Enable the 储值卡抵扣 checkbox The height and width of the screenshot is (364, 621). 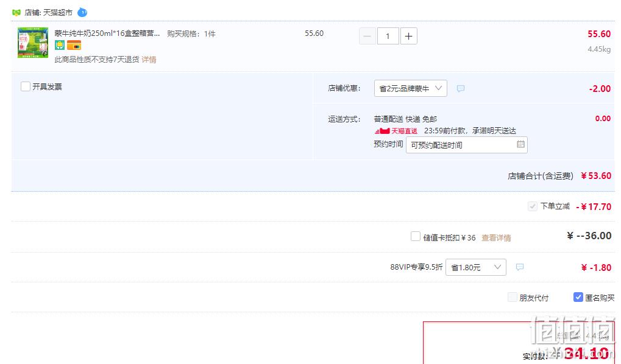(x=416, y=237)
